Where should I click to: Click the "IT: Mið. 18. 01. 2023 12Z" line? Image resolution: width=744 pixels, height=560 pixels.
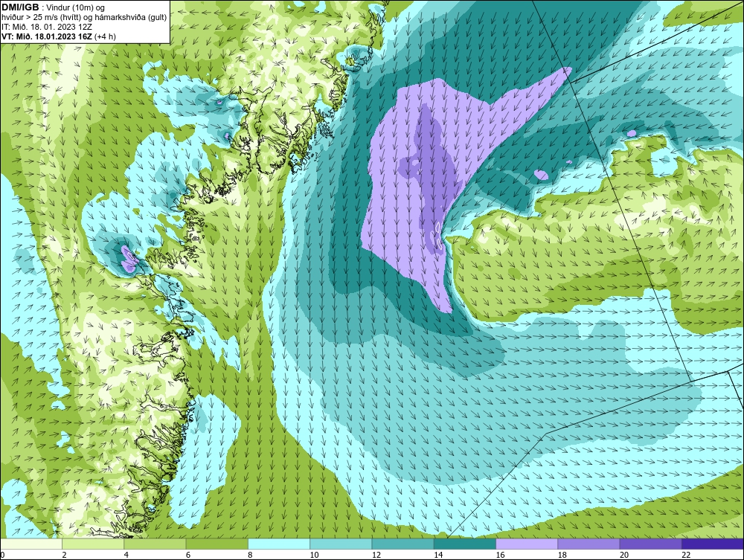click(46, 27)
